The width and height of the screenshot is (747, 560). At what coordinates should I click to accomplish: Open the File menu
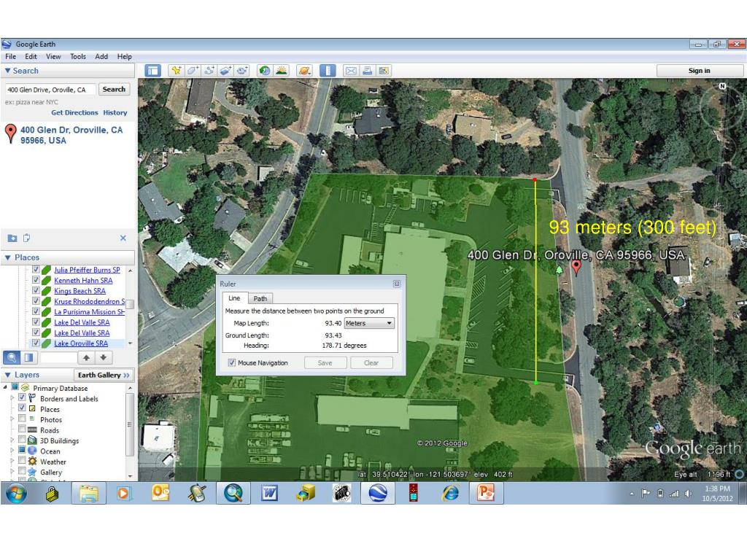10,56
